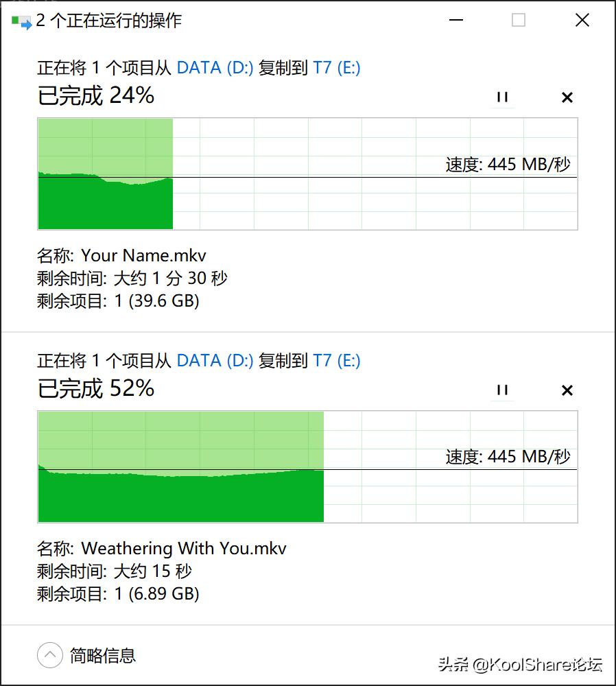Viewport: 616px width, 686px height.
Task: Cancel the Your Name.mkv copy operation
Action: click(x=567, y=97)
